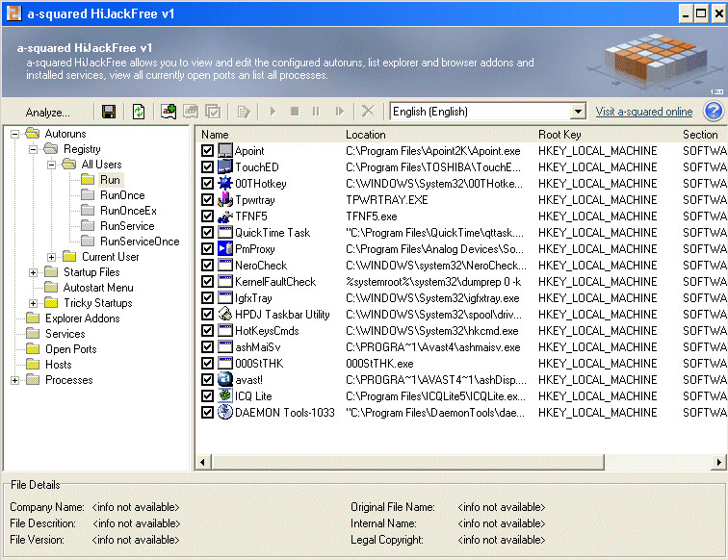Click the app logo in title bar

[13, 13]
